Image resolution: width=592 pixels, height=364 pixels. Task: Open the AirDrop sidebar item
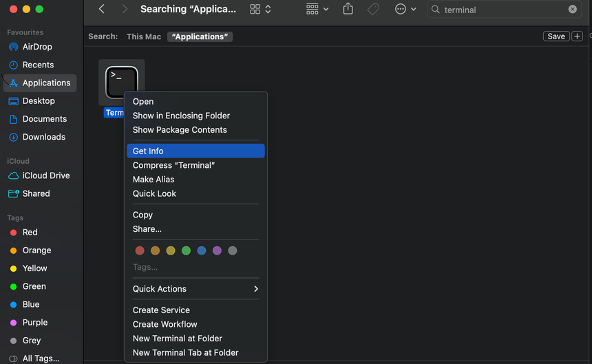pyautogui.click(x=37, y=47)
